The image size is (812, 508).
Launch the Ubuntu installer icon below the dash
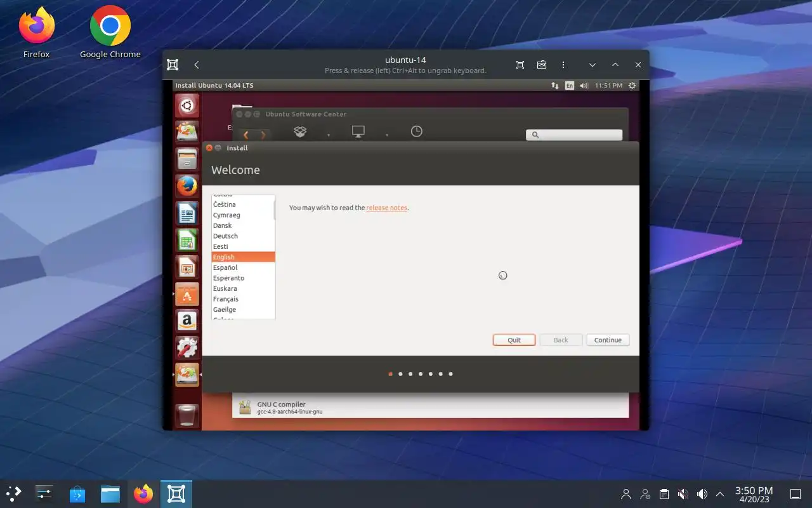coord(187,131)
